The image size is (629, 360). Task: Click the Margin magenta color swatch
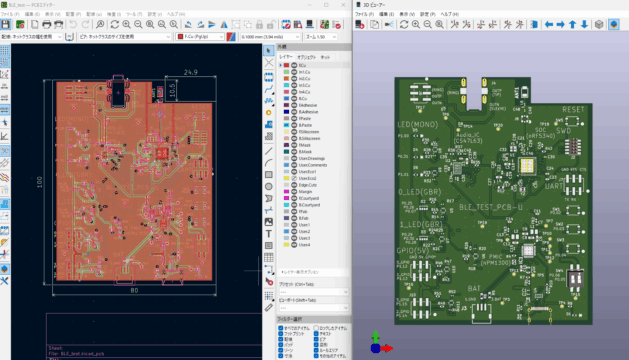[x=286, y=191]
